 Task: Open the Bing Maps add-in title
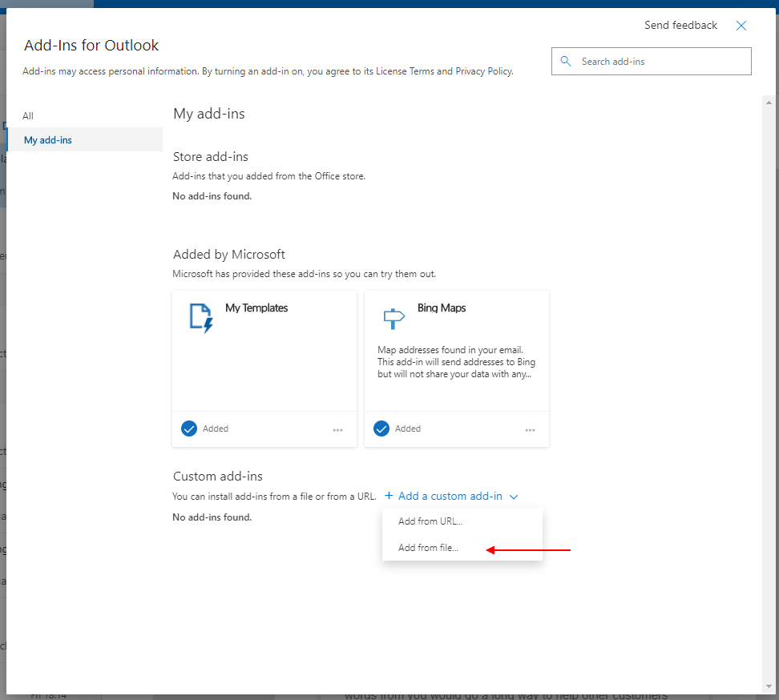[441, 308]
